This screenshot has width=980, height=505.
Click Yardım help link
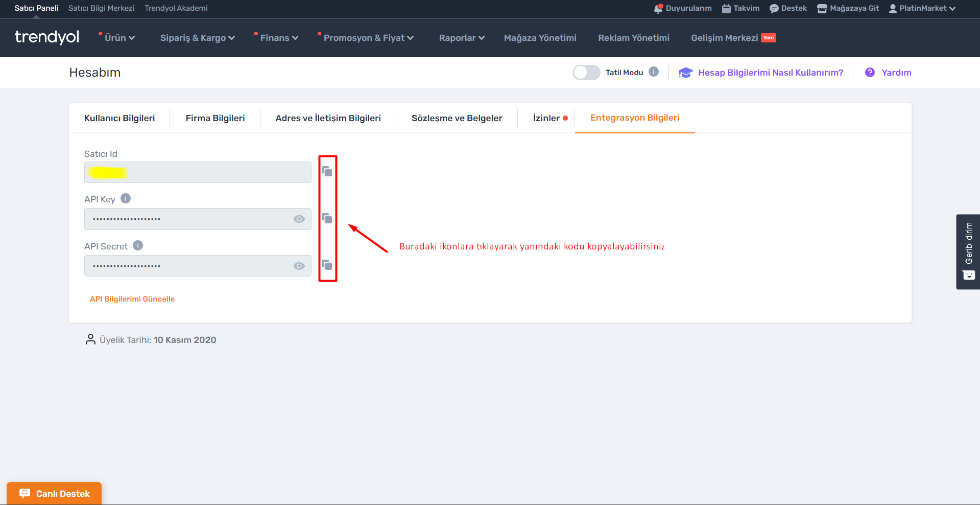click(x=889, y=73)
